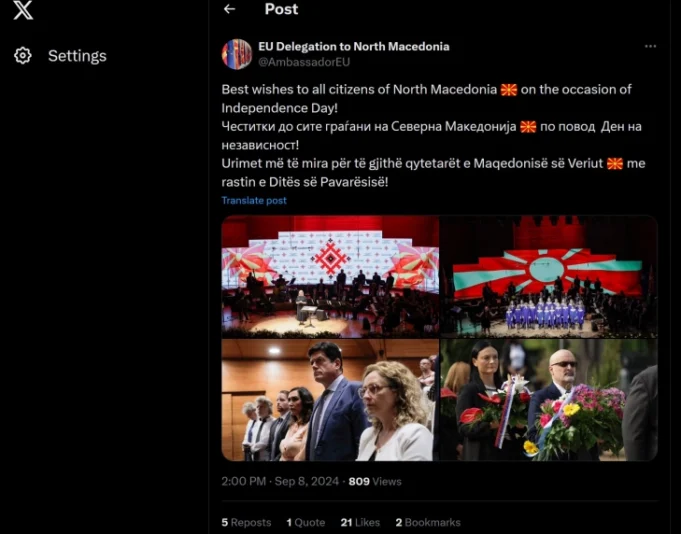The width and height of the screenshot is (681, 534).
Task: View the 809 Views count
Action: (375, 481)
